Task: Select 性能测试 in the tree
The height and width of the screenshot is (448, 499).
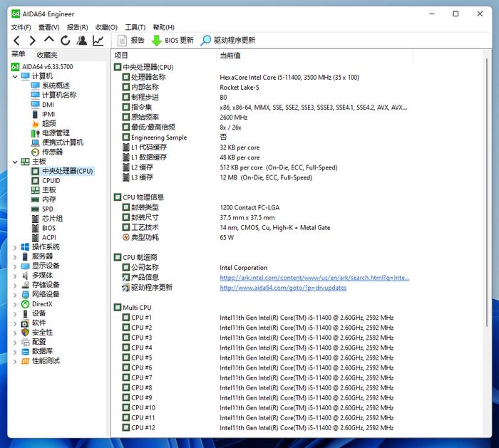Action: [x=41, y=361]
